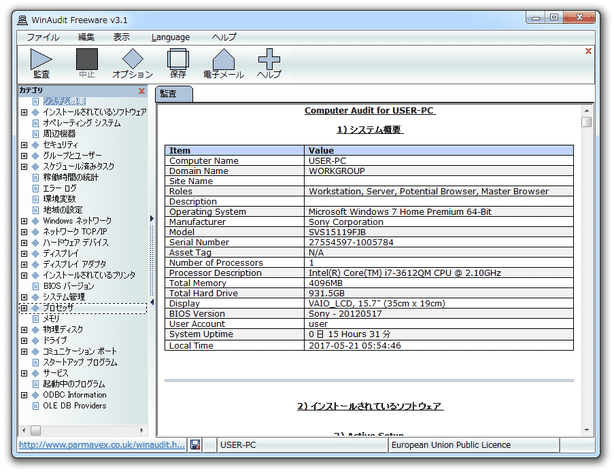The image size is (614, 473).
Task: Click the save disk icon in status bar
Action: tap(195, 445)
